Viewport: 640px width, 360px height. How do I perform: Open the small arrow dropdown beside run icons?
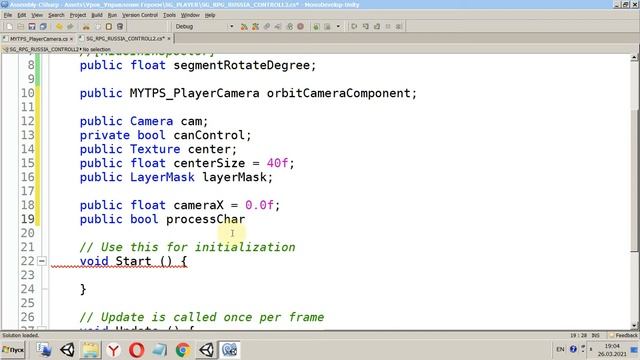(x=338, y=27)
